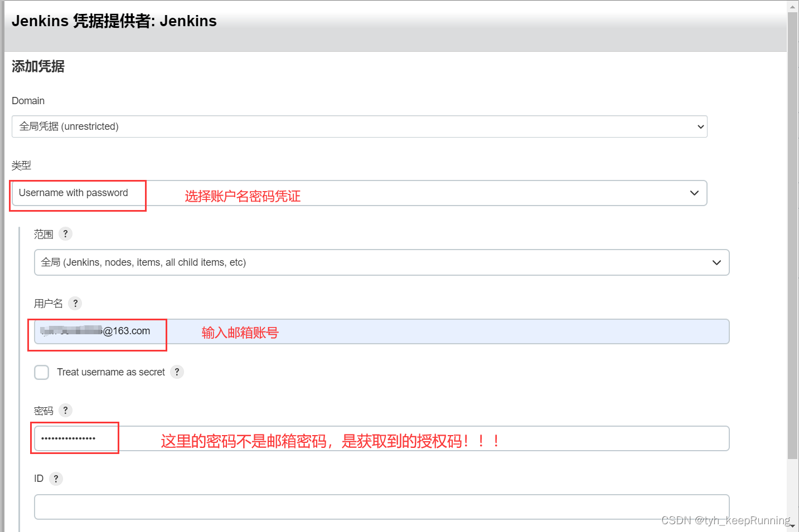
Task: Click the 添加凭据 heading text
Action: (x=38, y=66)
